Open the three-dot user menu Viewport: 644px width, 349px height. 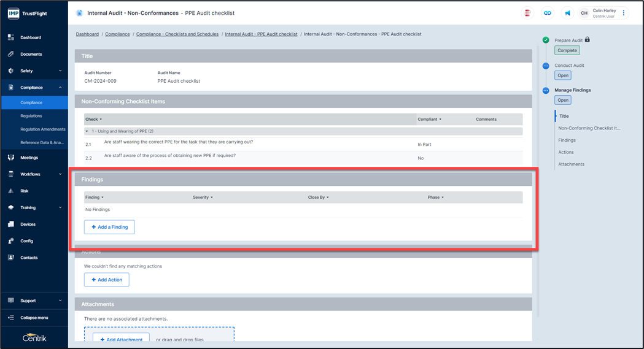pos(624,13)
